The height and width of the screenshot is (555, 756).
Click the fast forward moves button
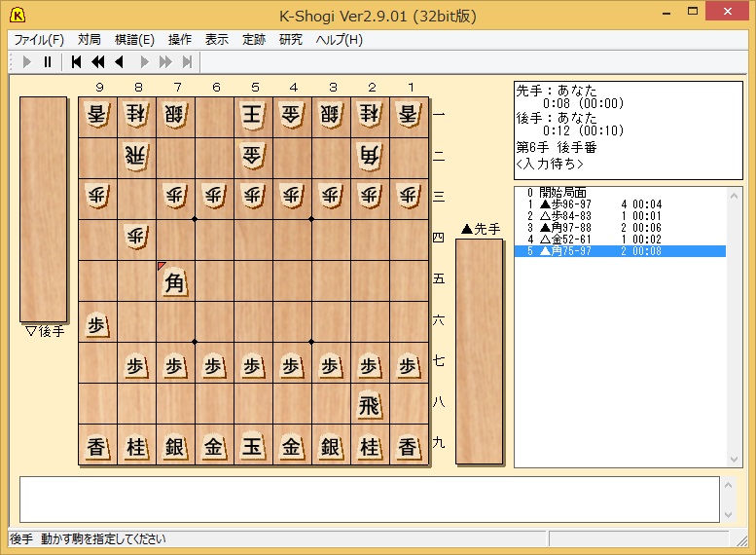(x=165, y=61)
